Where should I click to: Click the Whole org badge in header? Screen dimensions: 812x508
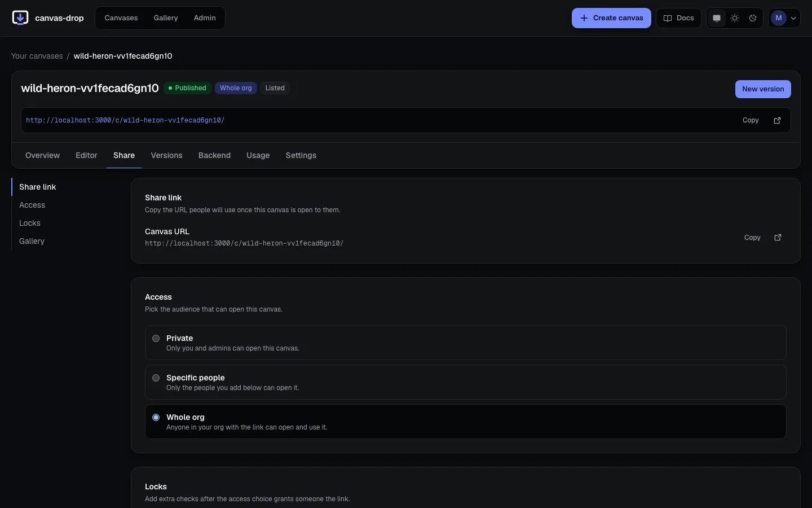236,88
